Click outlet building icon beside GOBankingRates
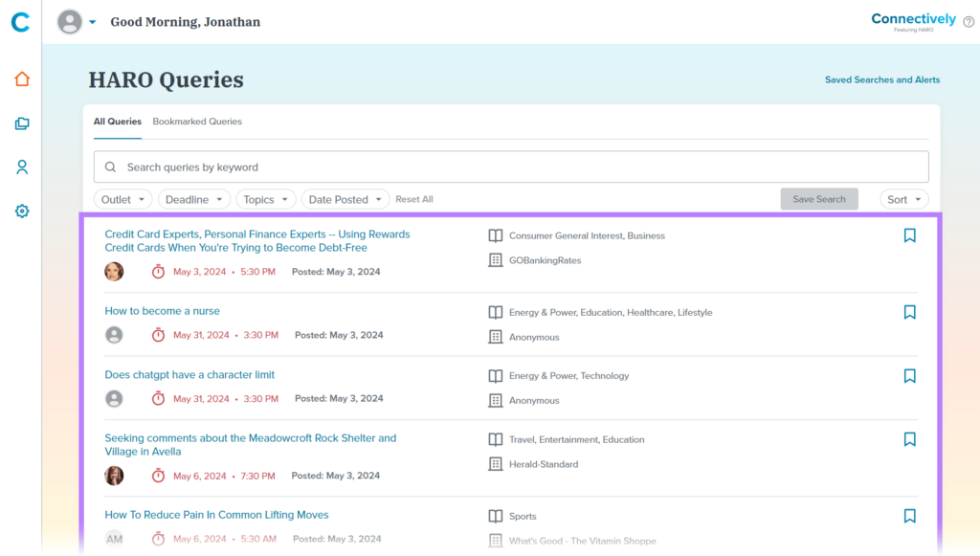 coord(496,260)
